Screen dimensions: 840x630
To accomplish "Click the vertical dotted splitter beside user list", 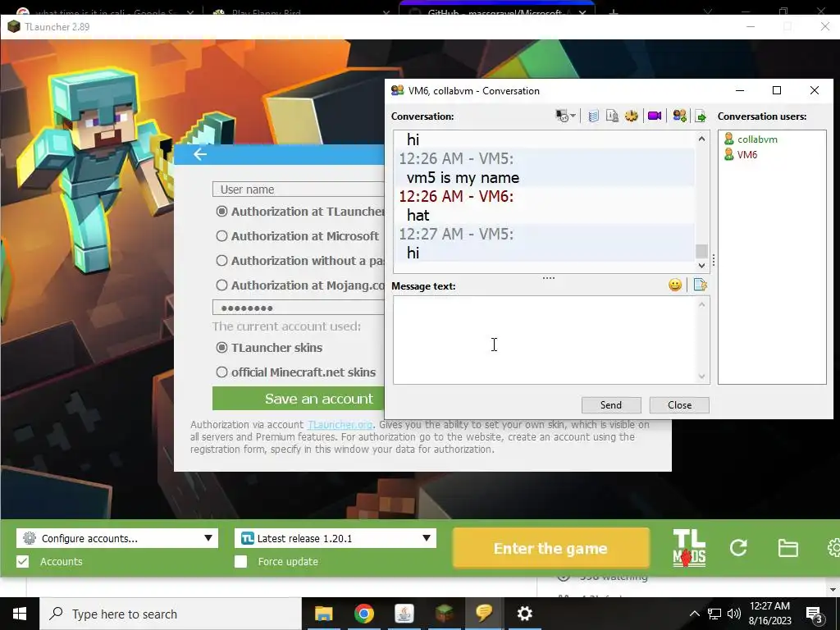I will pyautogui.click(x=714, y=260).
